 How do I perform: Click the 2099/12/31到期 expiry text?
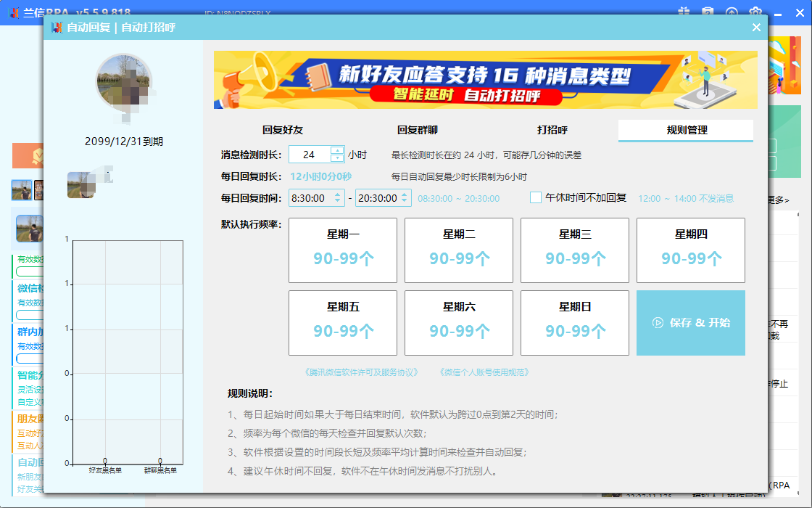(x=124, y=142)
